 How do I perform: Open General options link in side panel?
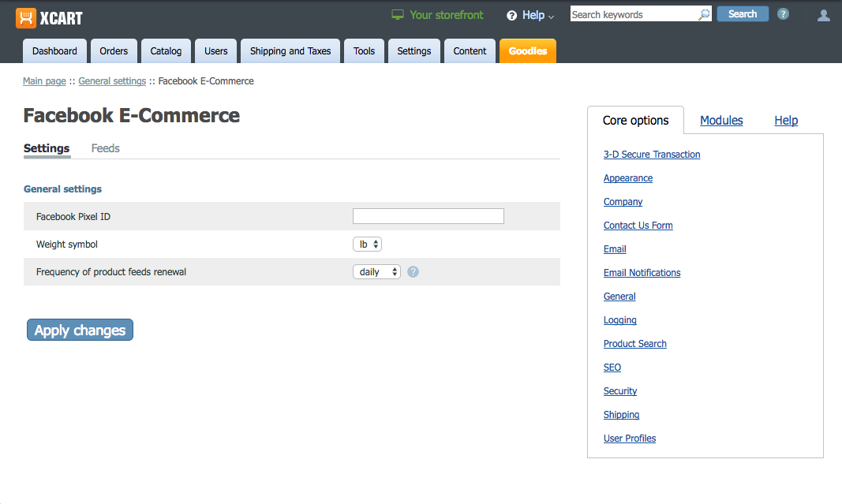tap(619, 297)
